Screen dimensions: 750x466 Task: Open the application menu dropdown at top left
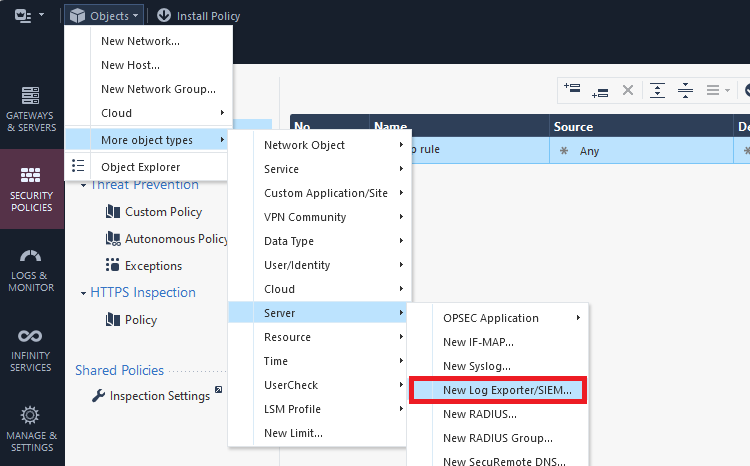30,16
